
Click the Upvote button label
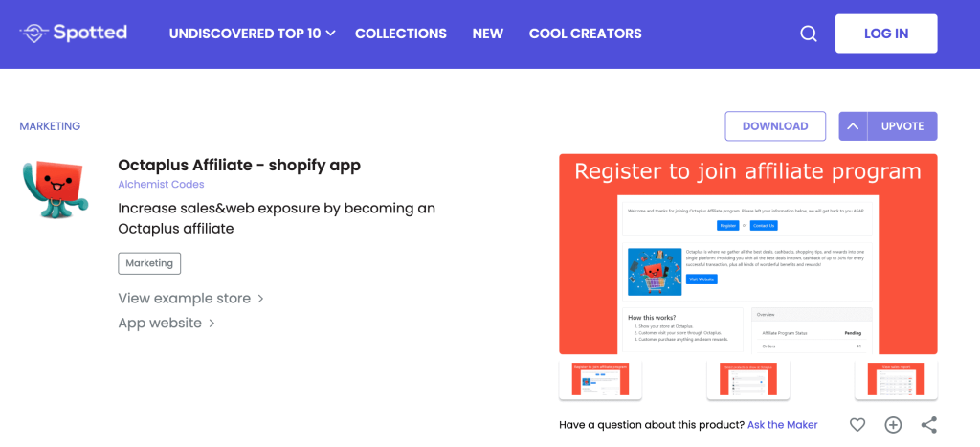pos(902,126)
